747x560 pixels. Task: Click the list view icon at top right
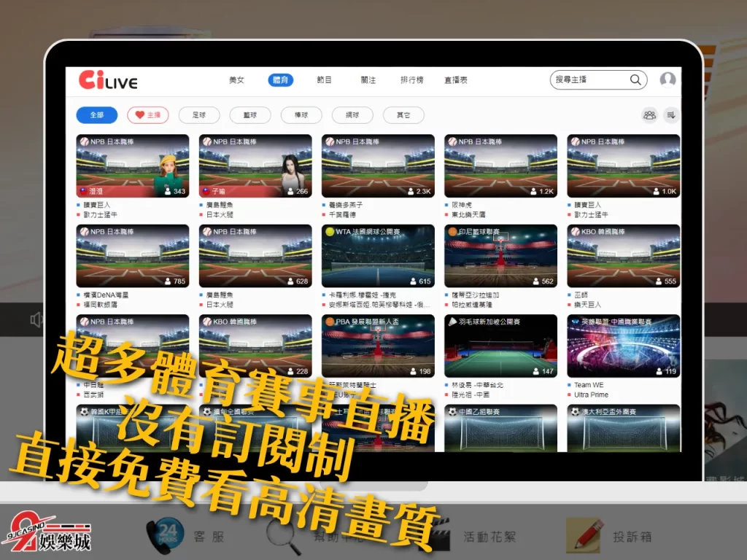[x=670, y=115]
